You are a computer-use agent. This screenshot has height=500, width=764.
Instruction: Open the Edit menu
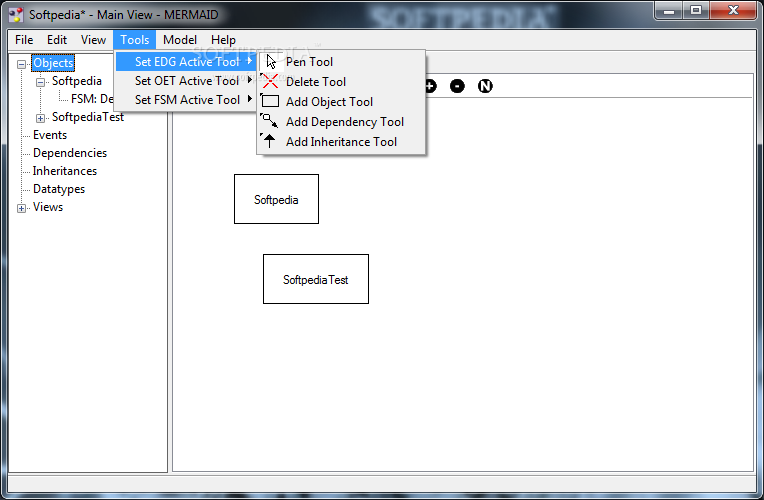tap(57, 40)
